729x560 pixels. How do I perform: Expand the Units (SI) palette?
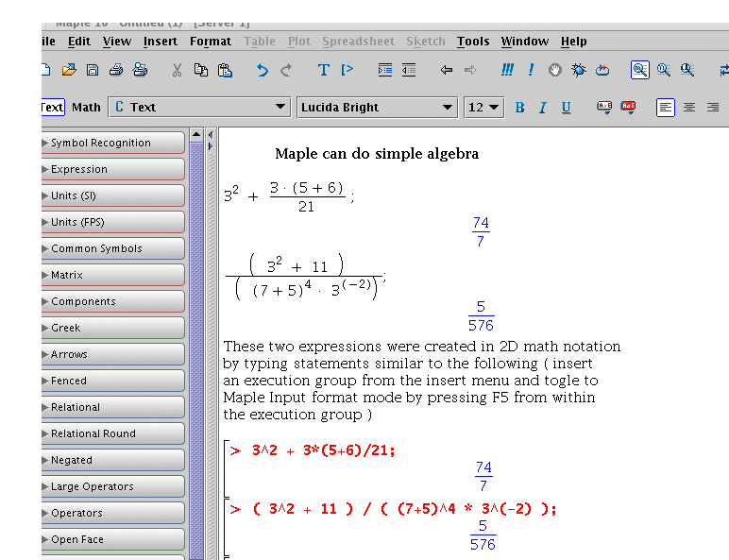(113, 195)
